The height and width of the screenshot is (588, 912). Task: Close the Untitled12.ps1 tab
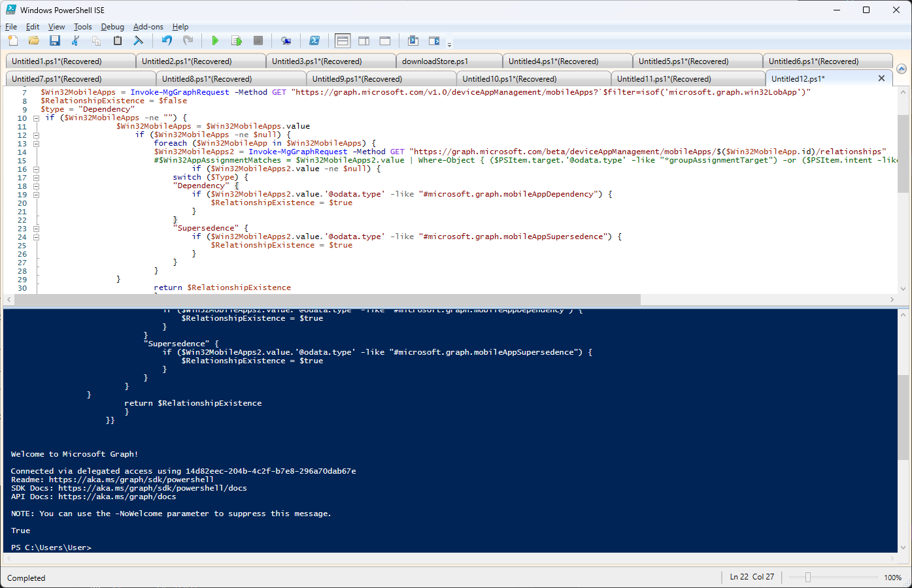pyautogui.click(x=881, y=78)
